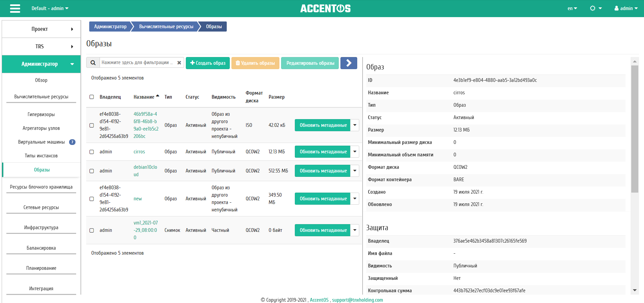Viewport: 644px width, 303px height.
Task: Check the 46b9f58a image row checkbox
Action: pos(92,125)
